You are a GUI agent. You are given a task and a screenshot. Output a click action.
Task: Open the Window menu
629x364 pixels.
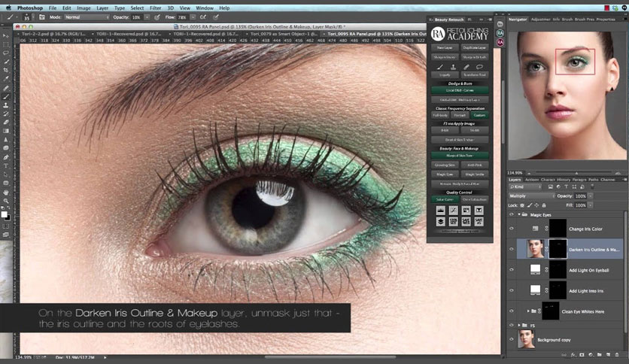205,8
